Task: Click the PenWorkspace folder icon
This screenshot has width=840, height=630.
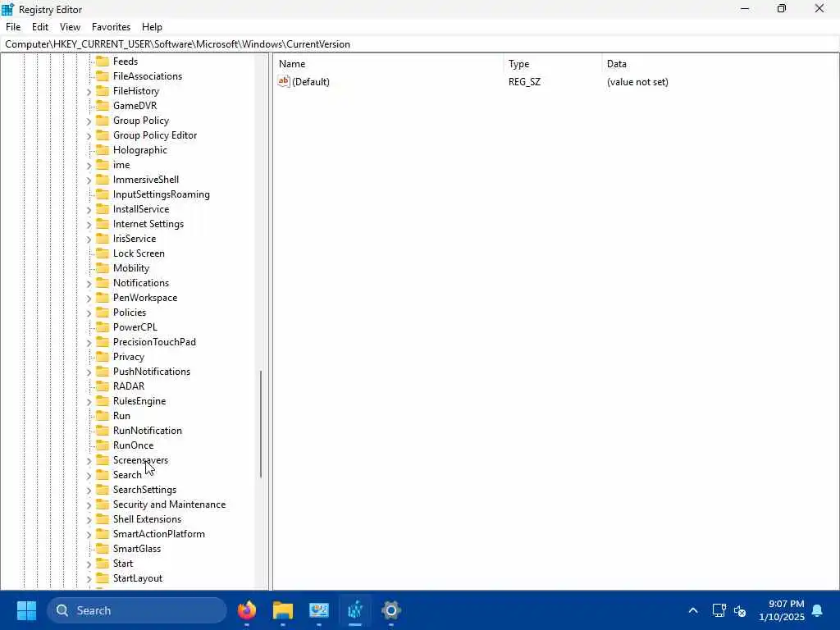Action: tap(103, 297)
